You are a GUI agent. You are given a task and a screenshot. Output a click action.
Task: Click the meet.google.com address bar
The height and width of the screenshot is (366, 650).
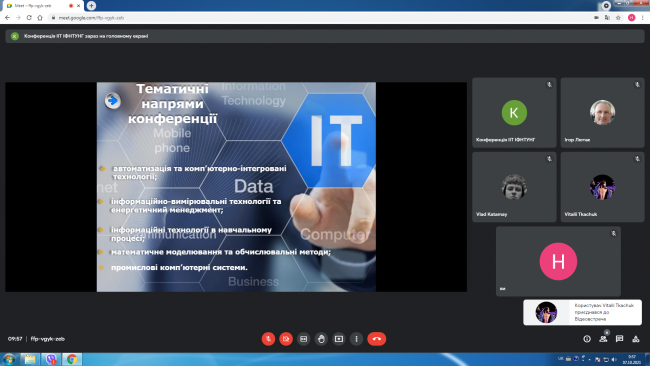pyautogui.click(x=319, y=18)
